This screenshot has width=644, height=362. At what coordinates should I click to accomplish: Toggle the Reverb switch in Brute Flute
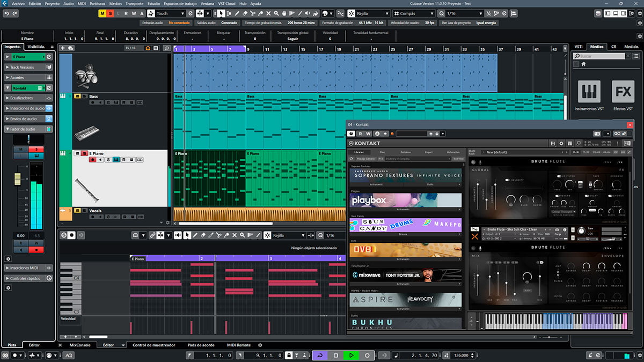[x=558, y=196]
